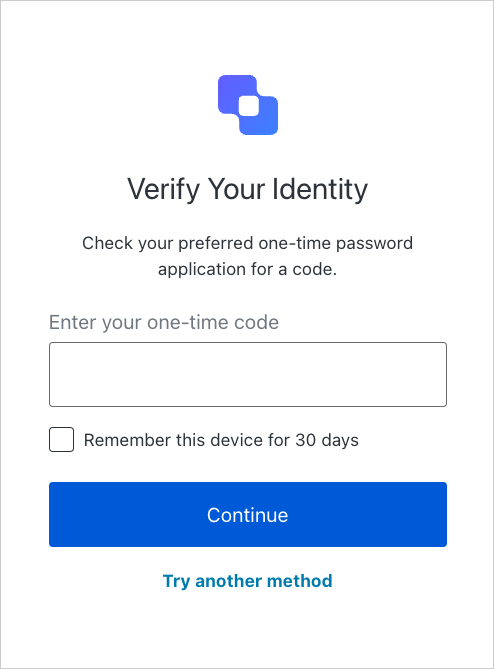Click the word 'Identity' in the heading
The width and height of the screenshot is (494, 669).
[x=320, y=189]
